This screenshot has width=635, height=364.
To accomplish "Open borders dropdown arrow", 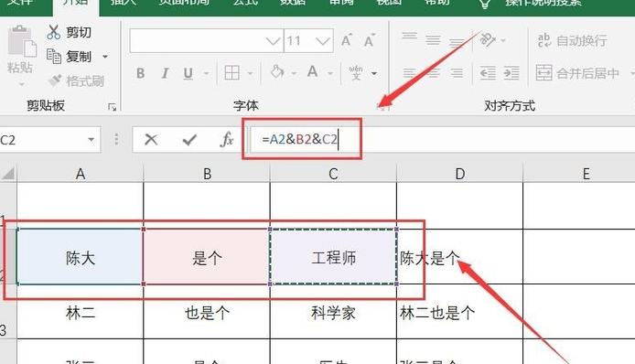I will [251, 74].
